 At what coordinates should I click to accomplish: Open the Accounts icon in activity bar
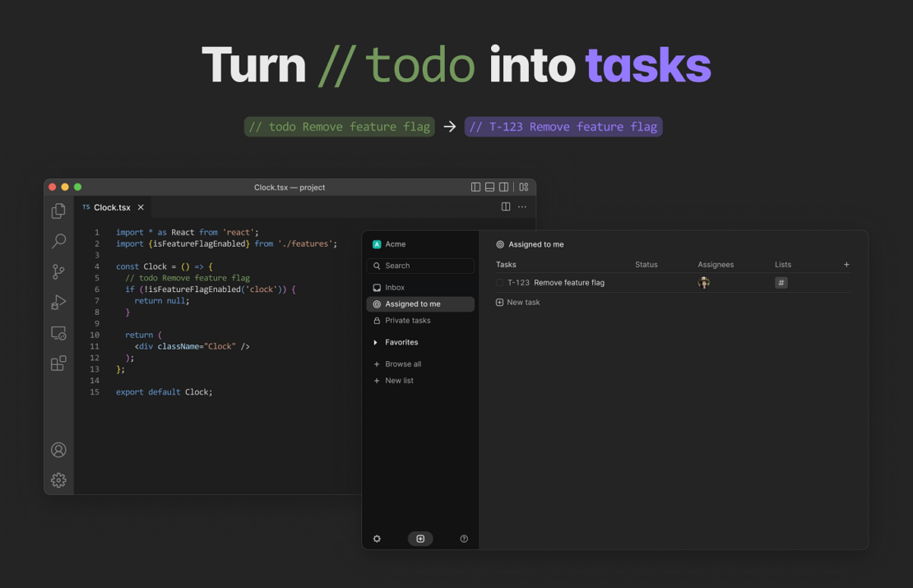(58, 450)
